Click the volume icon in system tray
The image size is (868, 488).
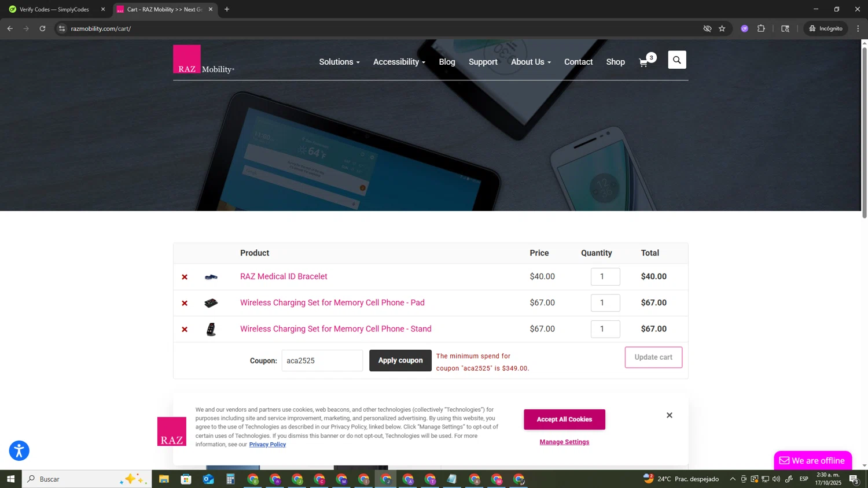click(777, 479)
